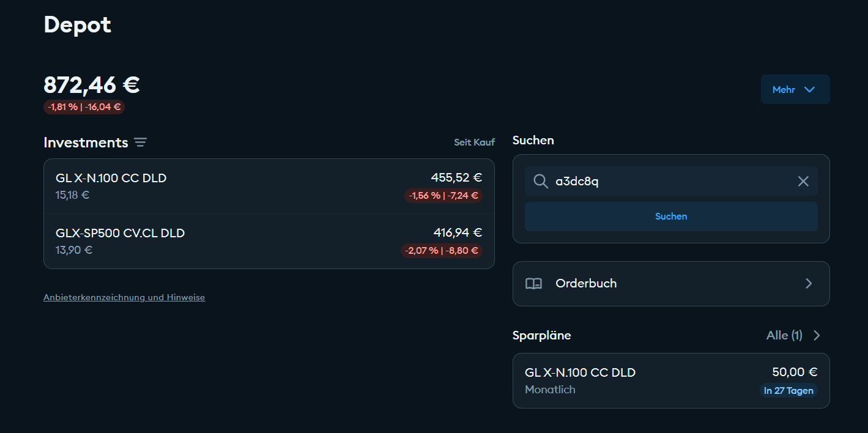Click the Orderbuch chevron arrow
The image size is (868, 433).
point(809,284)
